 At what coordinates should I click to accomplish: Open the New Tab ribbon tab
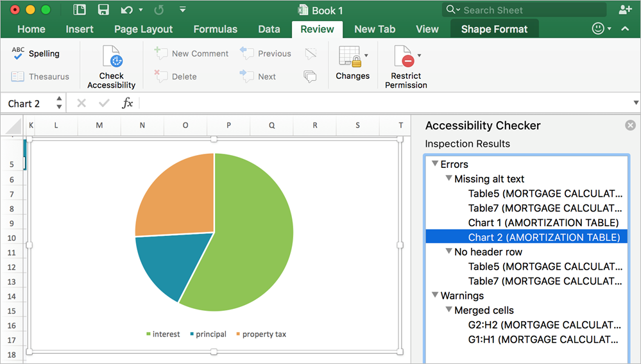pyautogui.click(x=375, y=29)
